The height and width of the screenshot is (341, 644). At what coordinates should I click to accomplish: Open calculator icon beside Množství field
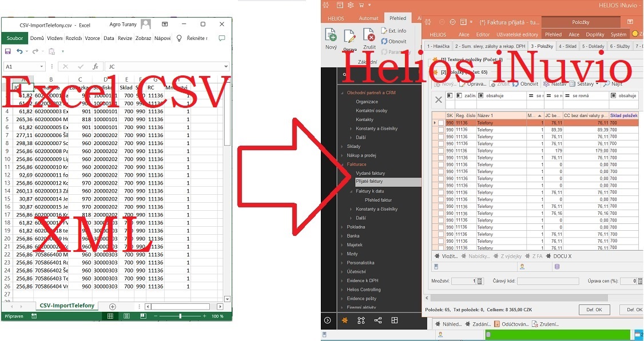click(480, 281)
